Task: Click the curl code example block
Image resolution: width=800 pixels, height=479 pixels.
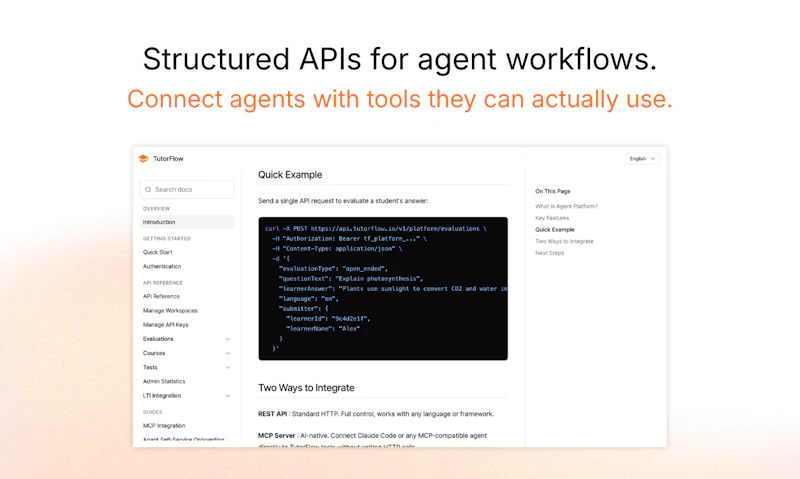Action: (x=383, y=289)
